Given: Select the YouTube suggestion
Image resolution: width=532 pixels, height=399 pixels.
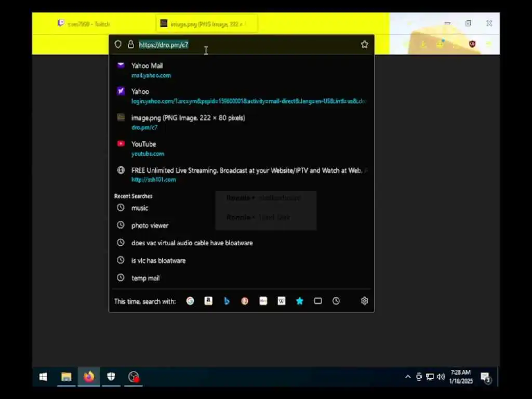Looking at the screenshot, I should [241, 149].
